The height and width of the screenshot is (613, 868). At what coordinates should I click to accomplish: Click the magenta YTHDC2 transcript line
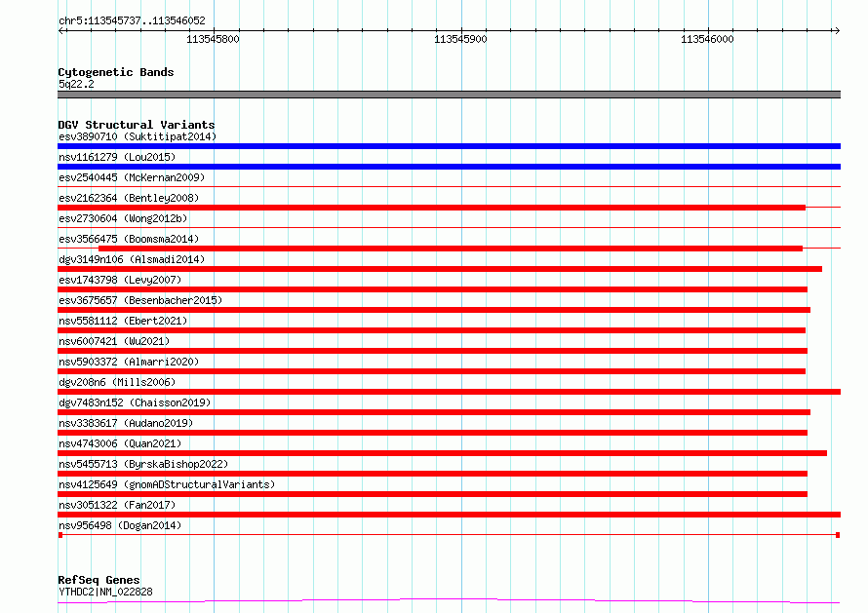point(449,601)
